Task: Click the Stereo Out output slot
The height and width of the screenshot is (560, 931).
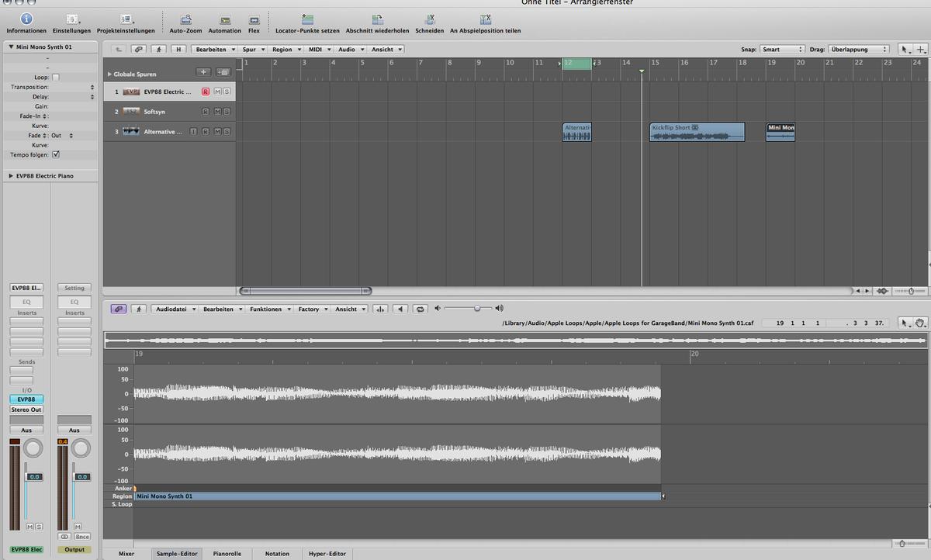Action: 26,410
